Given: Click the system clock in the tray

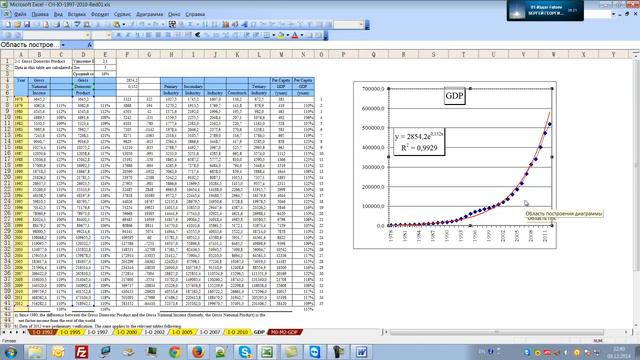Looking at the screenshot, I should [619, 352].
